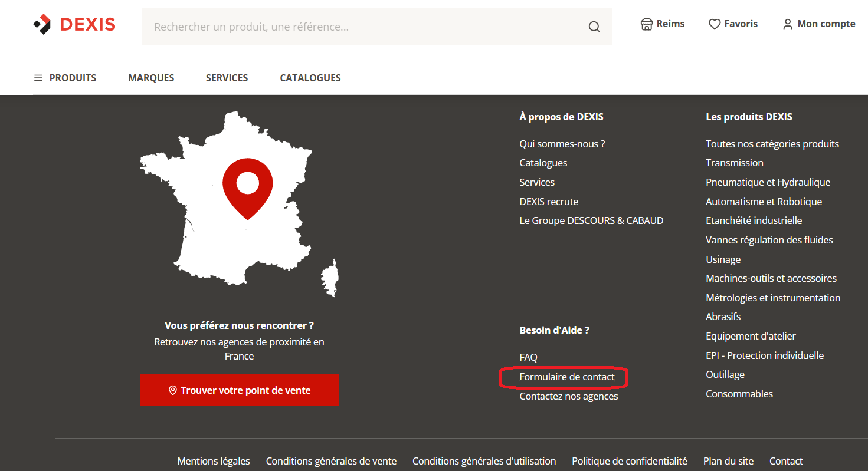Open the SERVICES menu
Image resolution: width=868 pixels, height=471 pixels.
click(x=227, y=78)
